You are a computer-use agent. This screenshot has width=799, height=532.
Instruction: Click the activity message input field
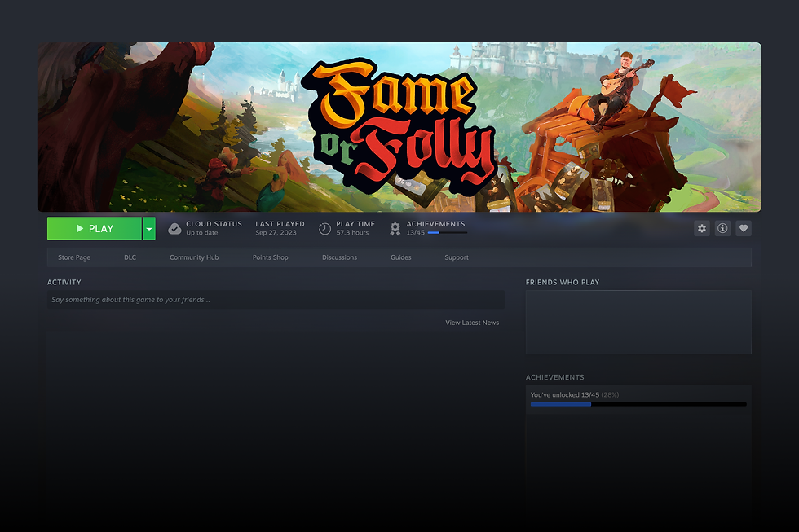click(x=276, y=300)
